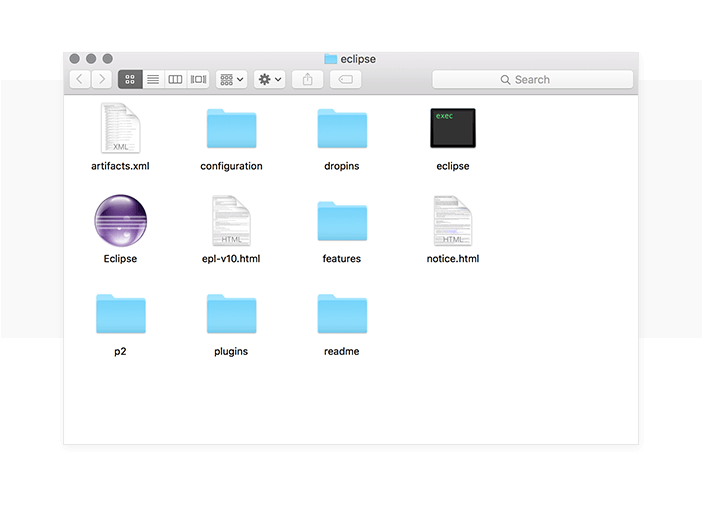Select the eclipse exec file icon
Image resolution: width=702 pixels, height=506 pixels.
pos(453,128)
